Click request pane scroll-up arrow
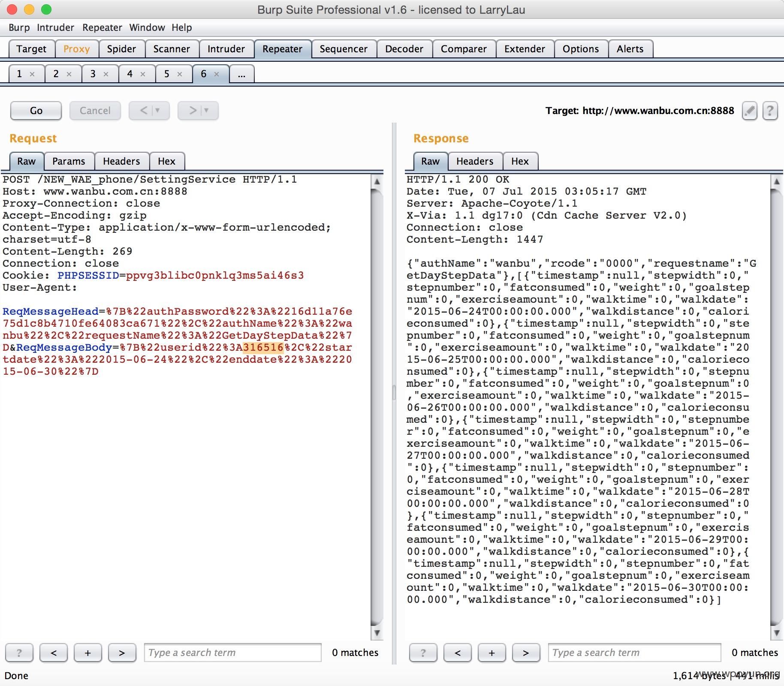Image resolution: width=784 pixels, height=686 pixels. point(377,181)
